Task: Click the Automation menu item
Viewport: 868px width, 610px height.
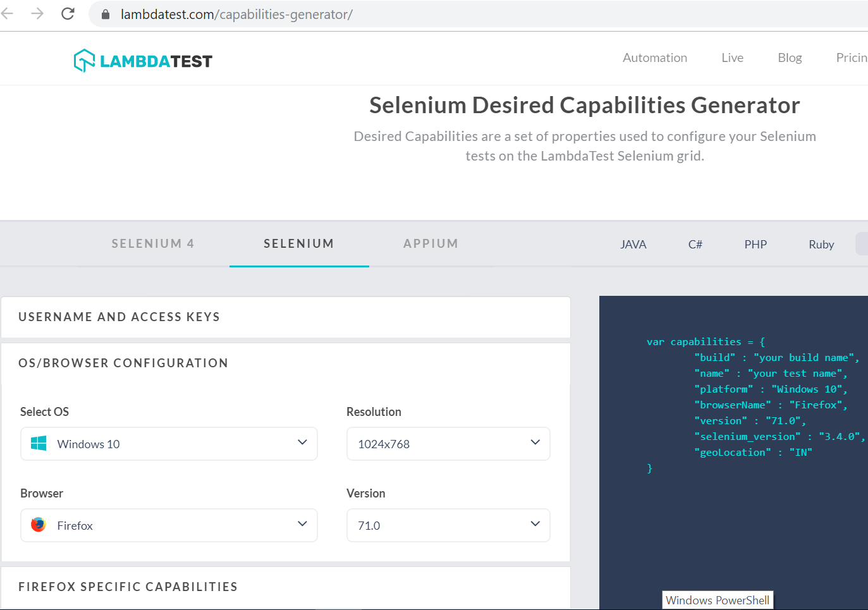Action: pyautogui.click(x=655, y=58)
